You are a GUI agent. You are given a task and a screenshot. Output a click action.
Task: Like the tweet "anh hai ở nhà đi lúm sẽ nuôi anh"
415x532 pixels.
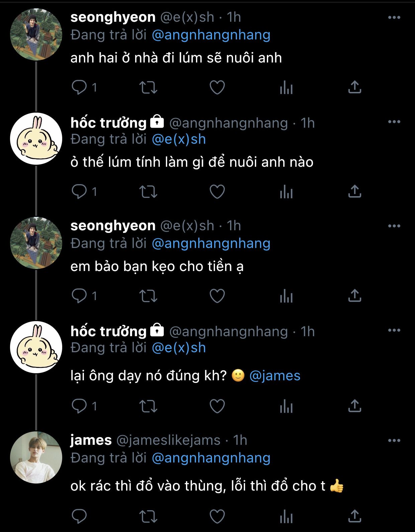coord(217,88)
